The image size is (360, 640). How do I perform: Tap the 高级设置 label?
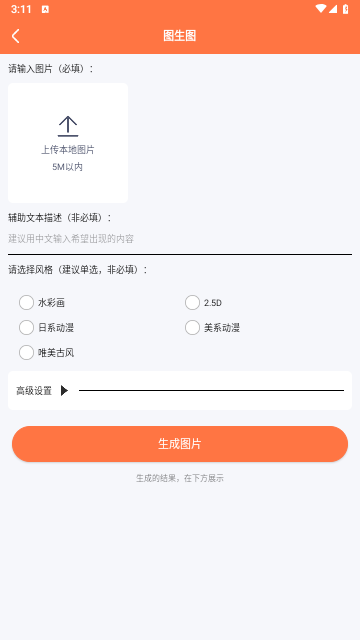34,391
